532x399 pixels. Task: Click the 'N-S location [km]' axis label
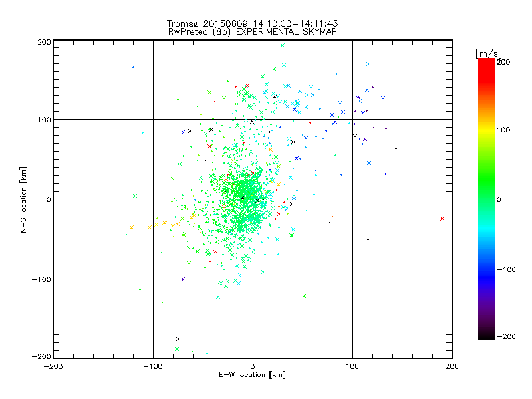pyautogui.click(x=23, y=199)
